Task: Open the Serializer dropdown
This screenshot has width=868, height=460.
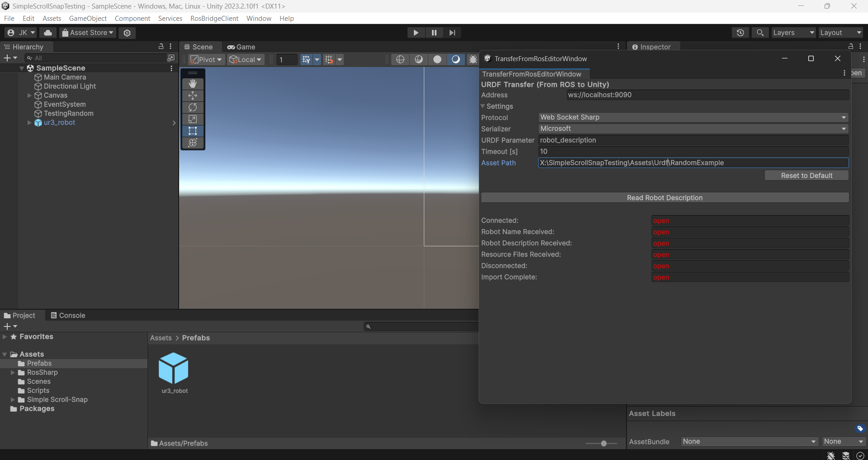Action: [x=693, y=129]
